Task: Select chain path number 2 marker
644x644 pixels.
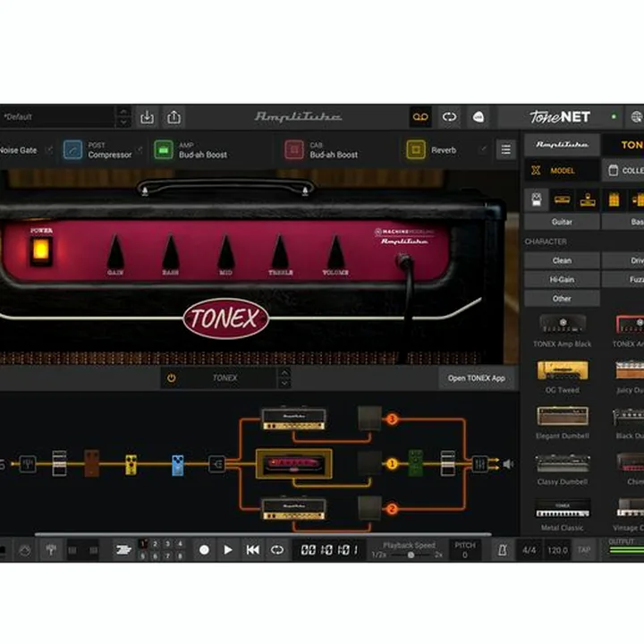Action: pyautogui.click(x=392, y=509)
